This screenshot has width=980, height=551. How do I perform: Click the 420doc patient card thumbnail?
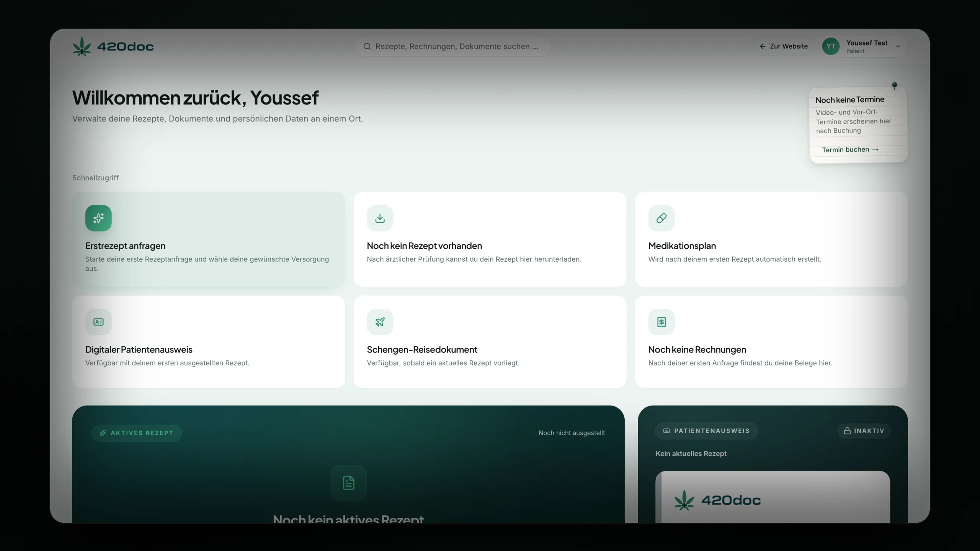coord(773,497)
